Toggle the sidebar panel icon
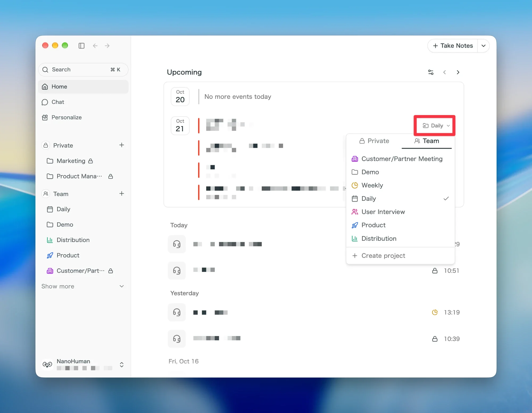Viewport: 532px width, 413px height. click(81, 46)
